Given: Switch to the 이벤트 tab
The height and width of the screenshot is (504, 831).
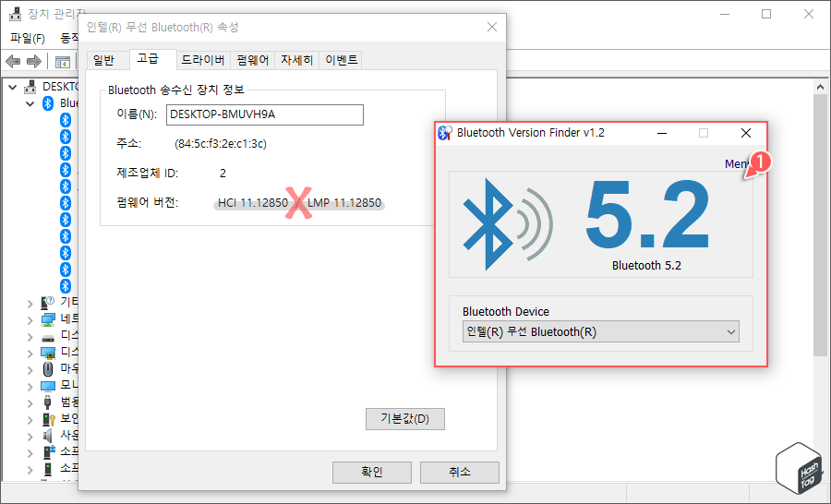Looking at the screenshot, I should [342, 60].
